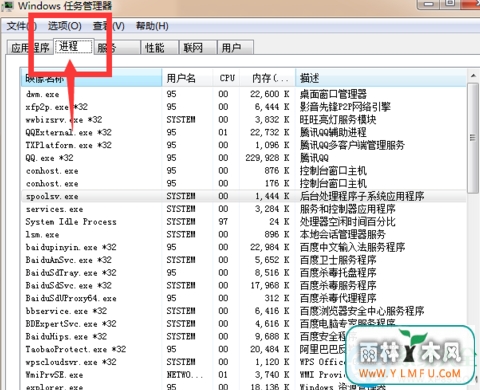Viewport: 480px width, 390px height.
Task: Click description 百度卫士服务程序
Action: (338, 260)
